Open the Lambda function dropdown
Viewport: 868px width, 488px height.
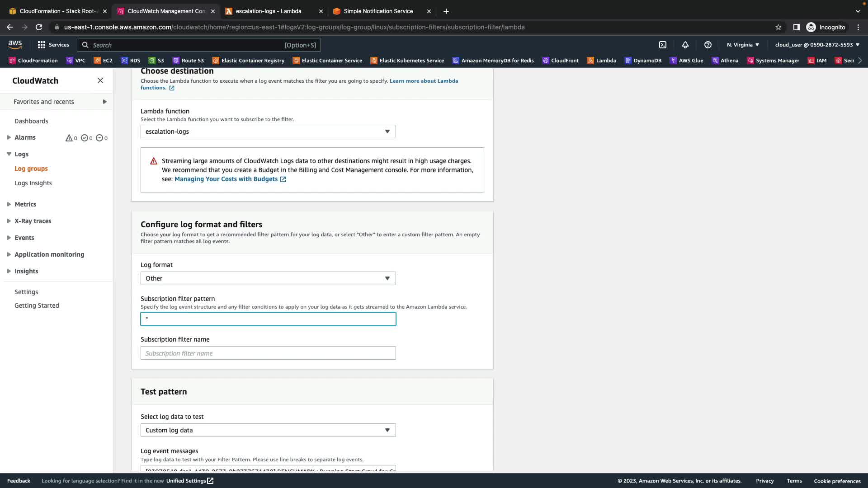[x=268, y=131]
